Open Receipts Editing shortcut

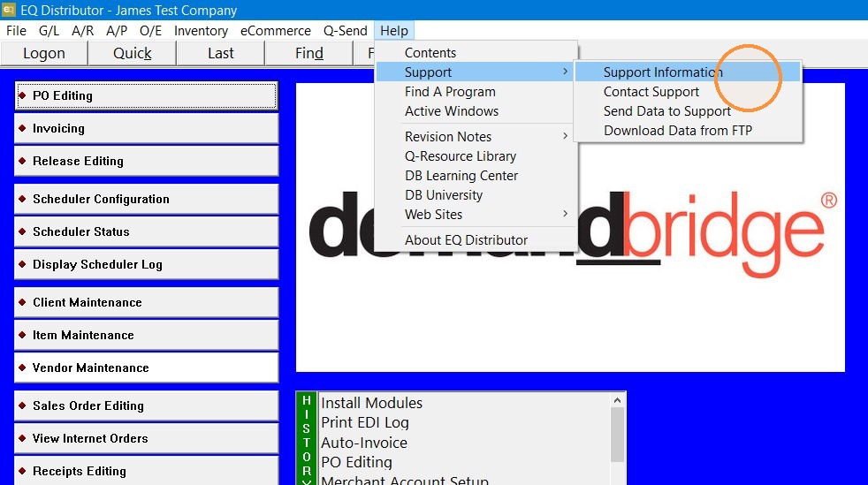click(146, 471)
